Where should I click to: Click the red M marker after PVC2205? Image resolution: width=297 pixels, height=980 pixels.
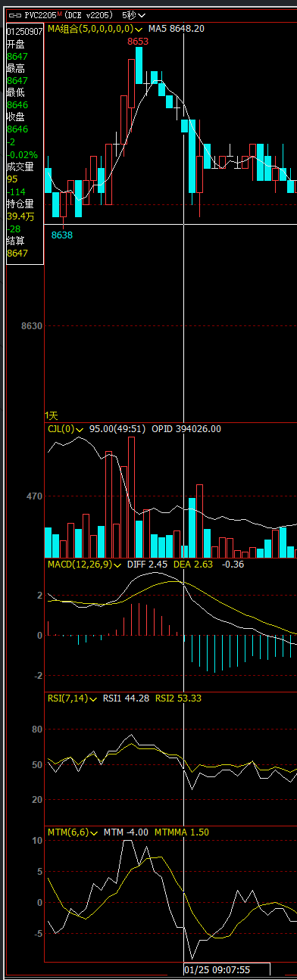point(60,14)
